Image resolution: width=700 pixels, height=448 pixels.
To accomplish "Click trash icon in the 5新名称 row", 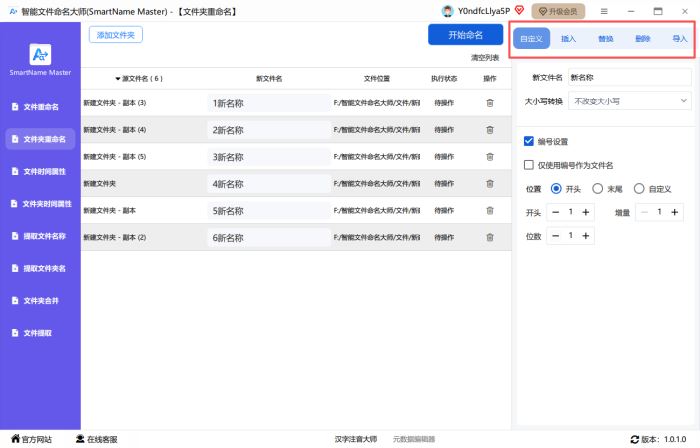I will tap(489, 211).
